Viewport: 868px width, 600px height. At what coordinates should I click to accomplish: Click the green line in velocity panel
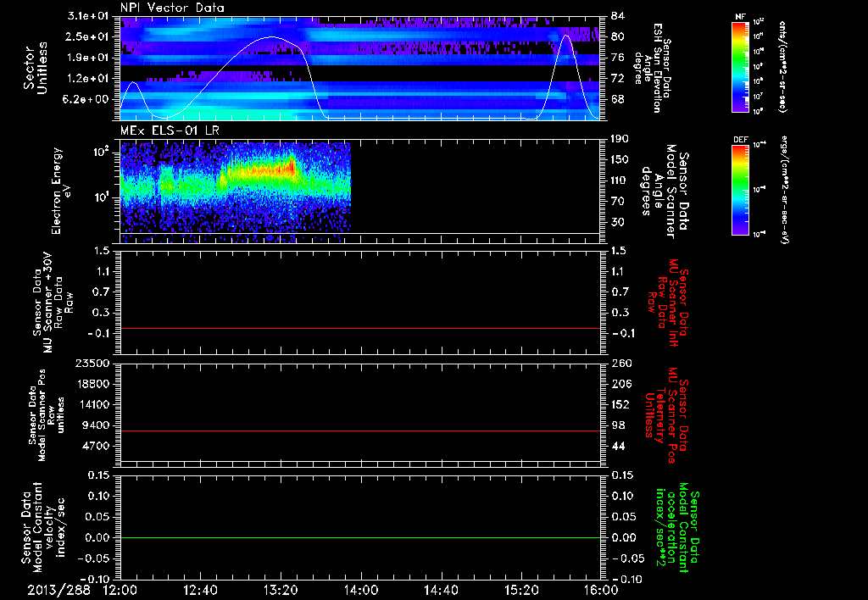tap(360, 537)
